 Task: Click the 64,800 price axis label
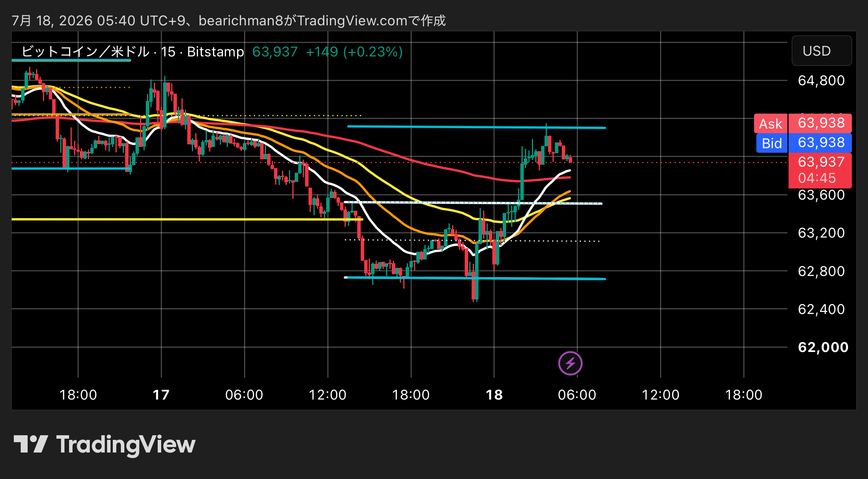point(821,81)
